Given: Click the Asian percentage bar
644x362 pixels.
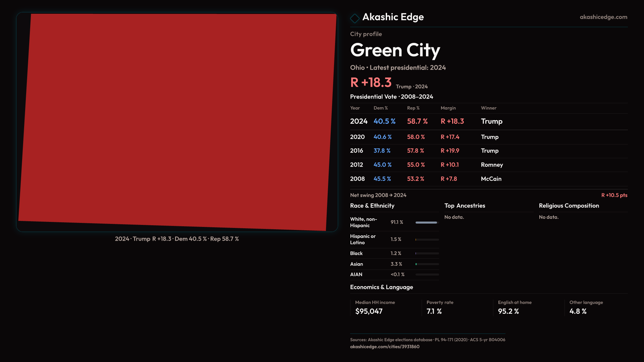Looking at the screenshot, I should pos(427,264).
